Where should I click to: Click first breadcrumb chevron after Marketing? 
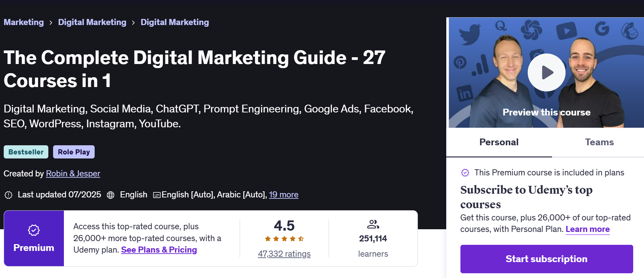click(x=51, y=23)
